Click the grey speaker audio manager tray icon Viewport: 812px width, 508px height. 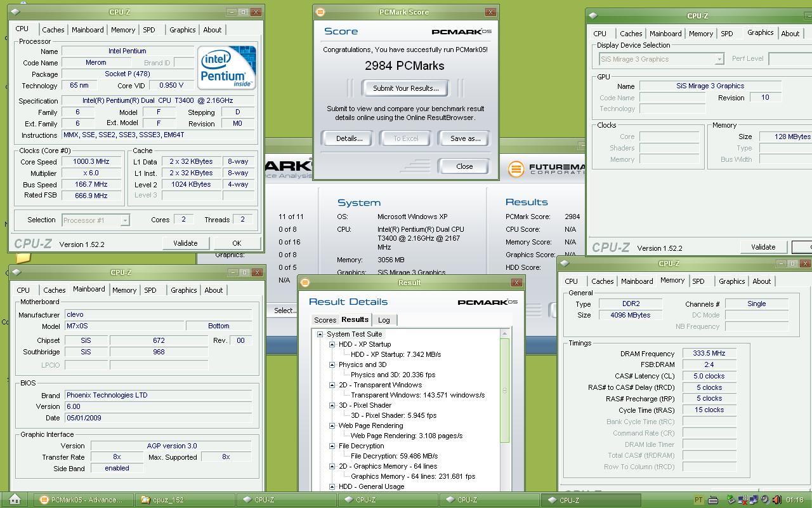[765, 500]
